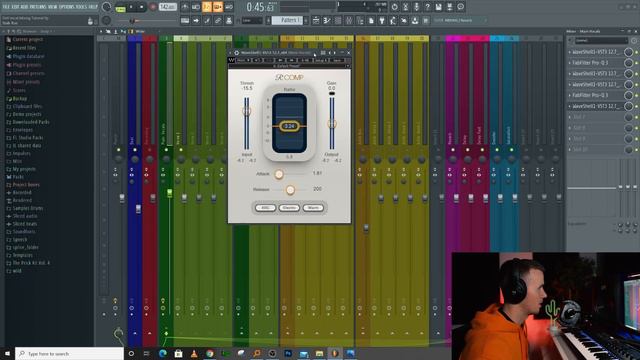
Task: Toggle first WaveShell1 slot enable LED
Action: [637, 52]
